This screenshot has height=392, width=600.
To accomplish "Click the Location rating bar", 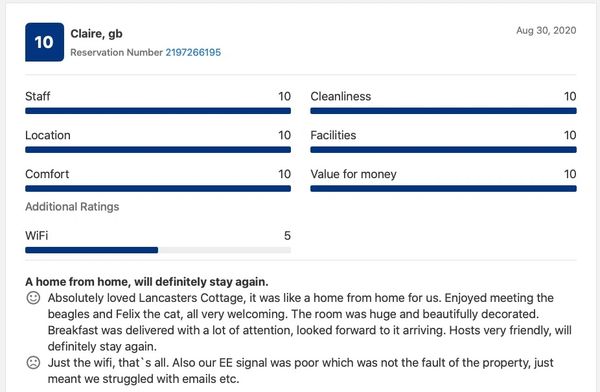I will (x=158, y=150).
